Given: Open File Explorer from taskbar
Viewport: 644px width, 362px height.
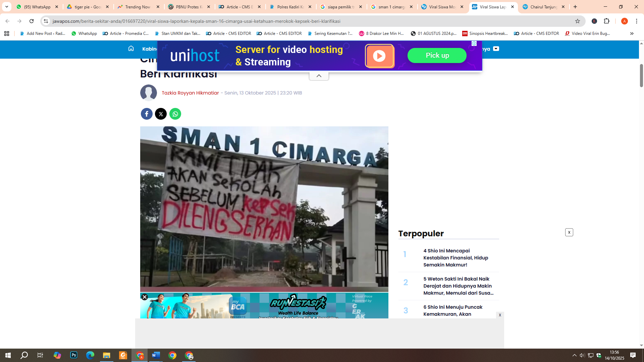Looking at the screenshot, I should pos(107,355).
